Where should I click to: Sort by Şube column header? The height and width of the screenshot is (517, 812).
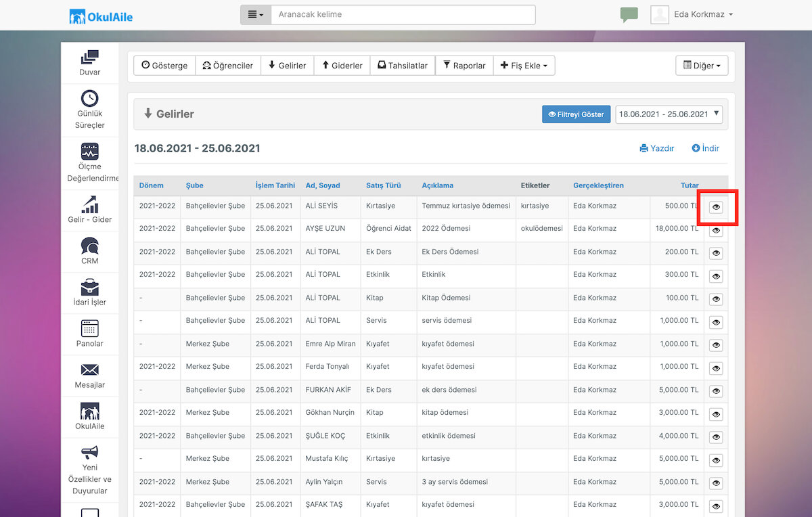pyautogui.click(x=195, y=185)
